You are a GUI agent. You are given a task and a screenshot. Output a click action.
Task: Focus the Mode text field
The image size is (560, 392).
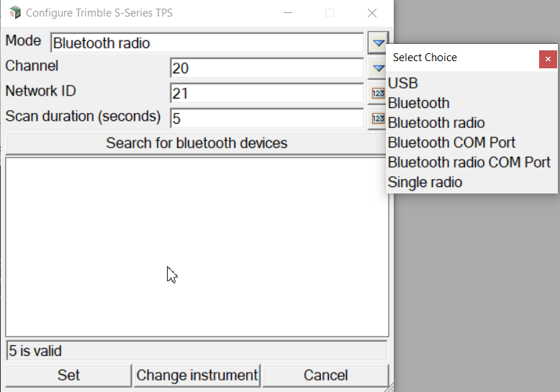click(x=207, y=43)
